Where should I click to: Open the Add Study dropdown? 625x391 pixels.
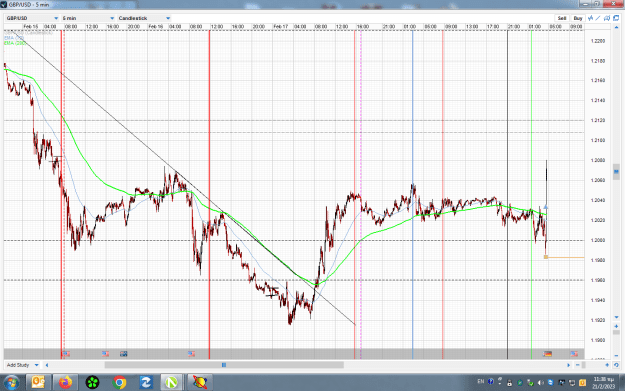(x=23, y=365)
